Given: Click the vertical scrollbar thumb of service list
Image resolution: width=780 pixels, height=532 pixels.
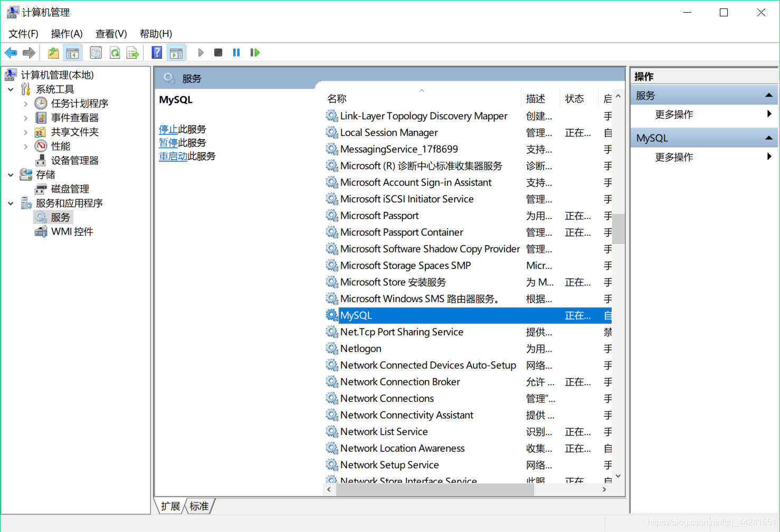Looking at the screenshot, I should tap(619, 229).
